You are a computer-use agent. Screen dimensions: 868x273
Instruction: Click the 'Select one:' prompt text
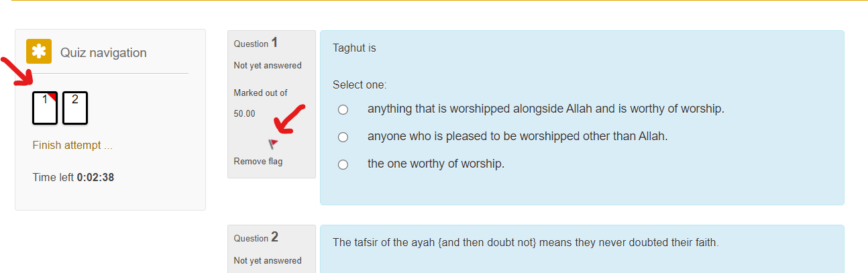point(360,85)
